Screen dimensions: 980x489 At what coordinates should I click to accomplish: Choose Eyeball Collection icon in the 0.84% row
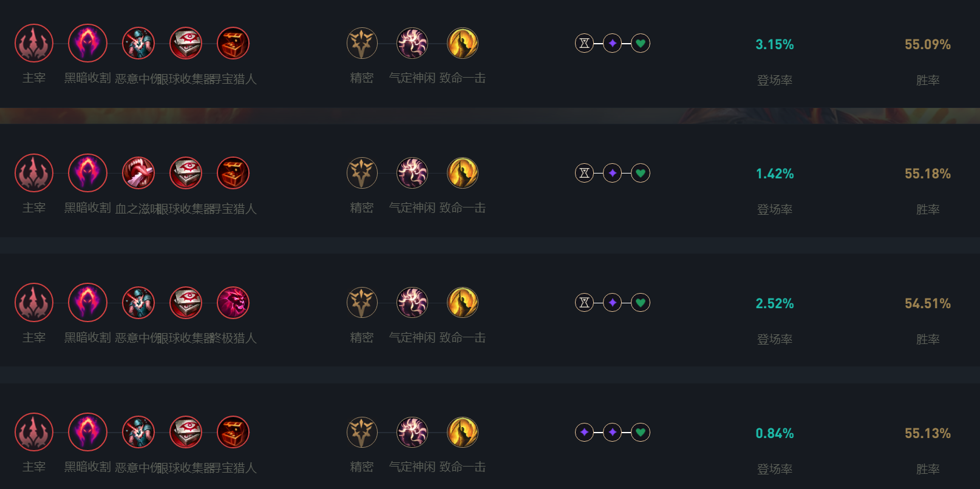tap(186, 432)
